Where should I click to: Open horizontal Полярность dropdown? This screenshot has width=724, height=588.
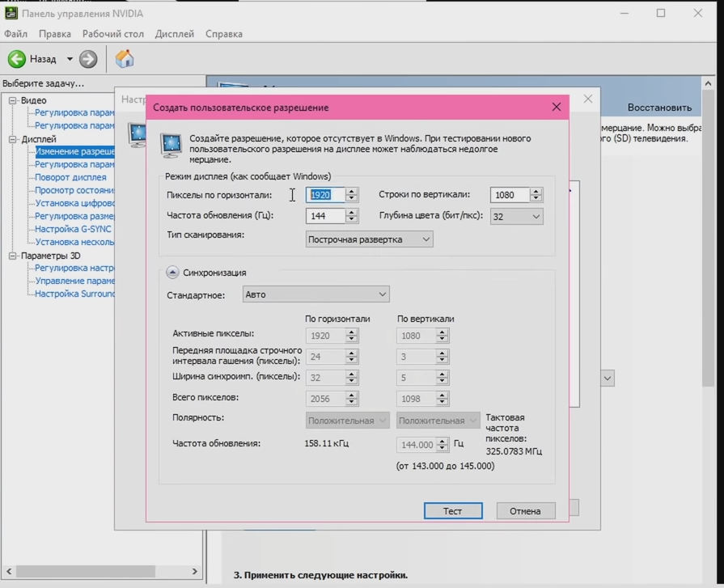pos(347,421)
